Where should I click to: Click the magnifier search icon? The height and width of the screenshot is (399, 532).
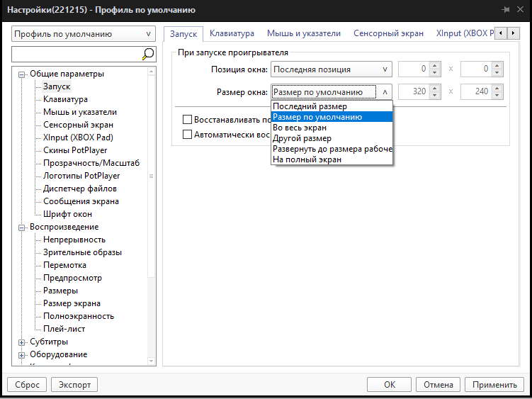[148, 54]
